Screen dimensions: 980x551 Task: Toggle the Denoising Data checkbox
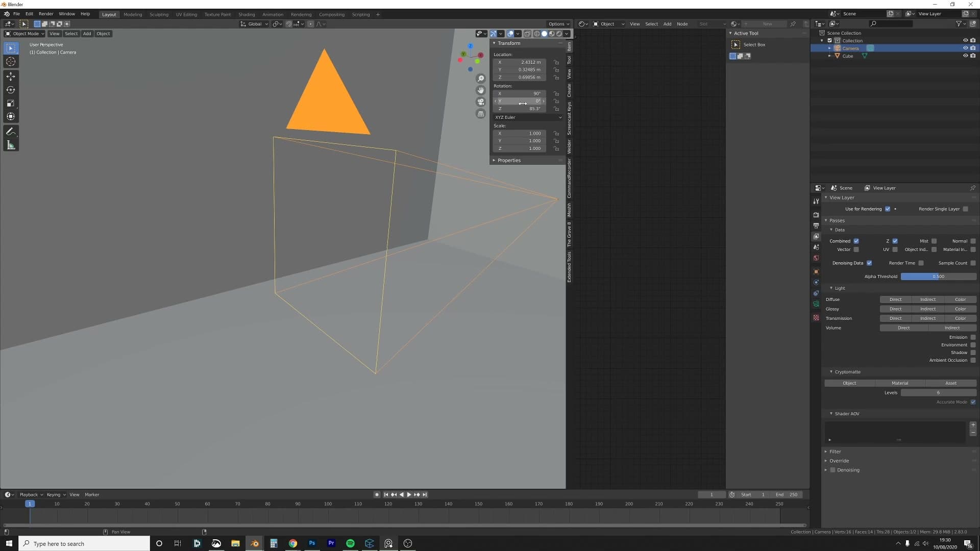point(869,263)
